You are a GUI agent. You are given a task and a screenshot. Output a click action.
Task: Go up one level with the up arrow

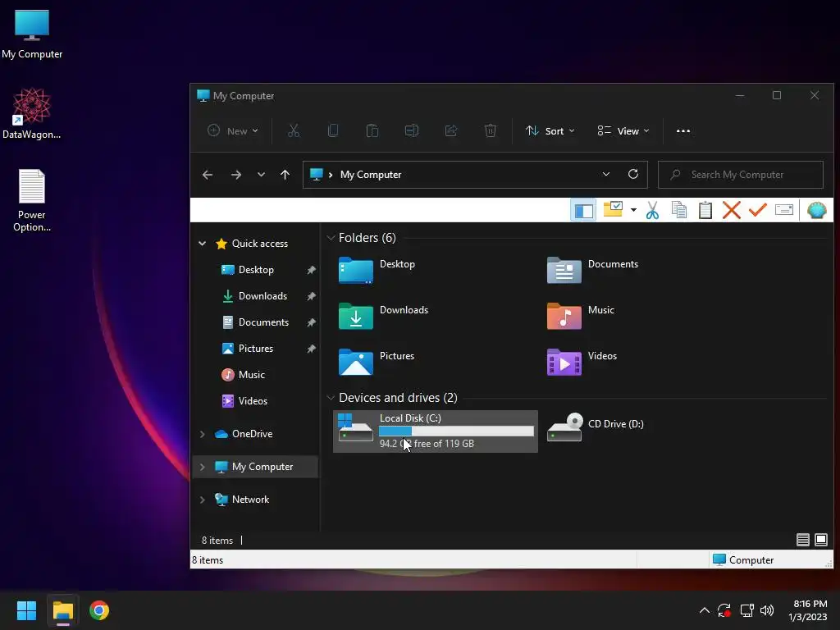(285, 175)
